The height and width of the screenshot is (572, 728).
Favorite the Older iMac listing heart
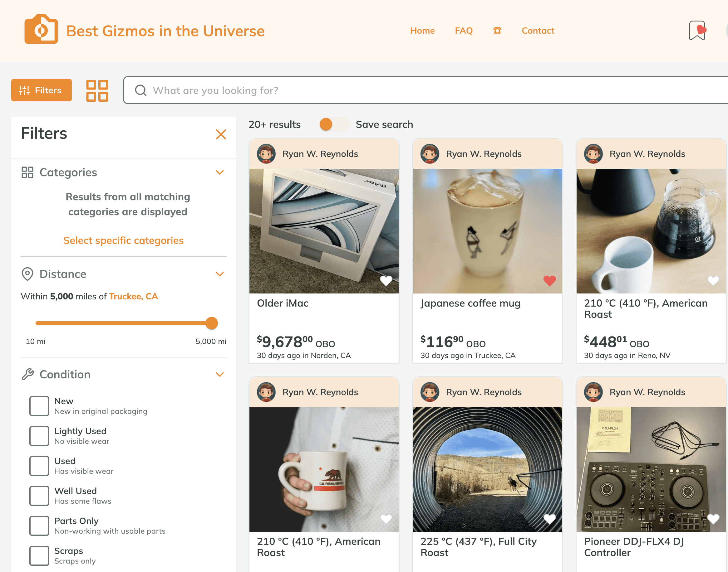coord(386,281)
